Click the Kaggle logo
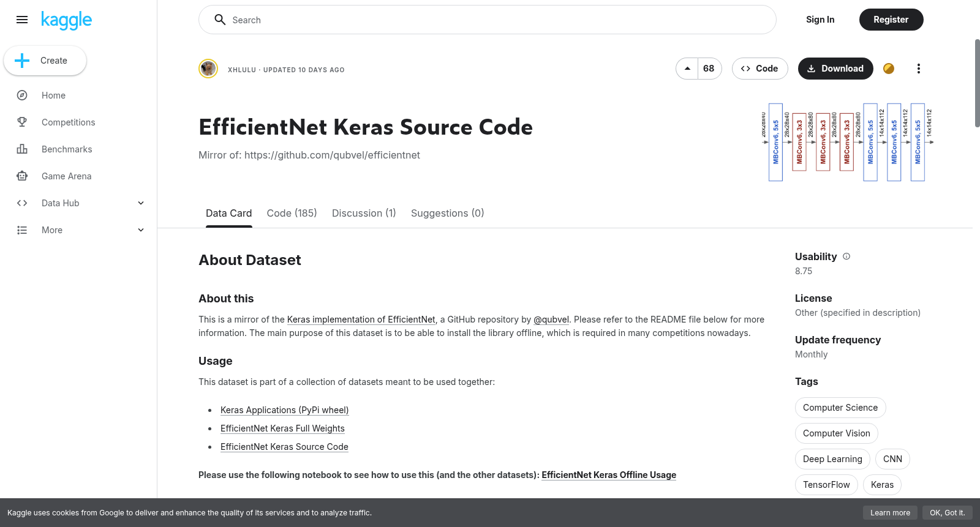The height and width of the screenshot is (527, 980). pyautogui.click(x=66, y=20)
